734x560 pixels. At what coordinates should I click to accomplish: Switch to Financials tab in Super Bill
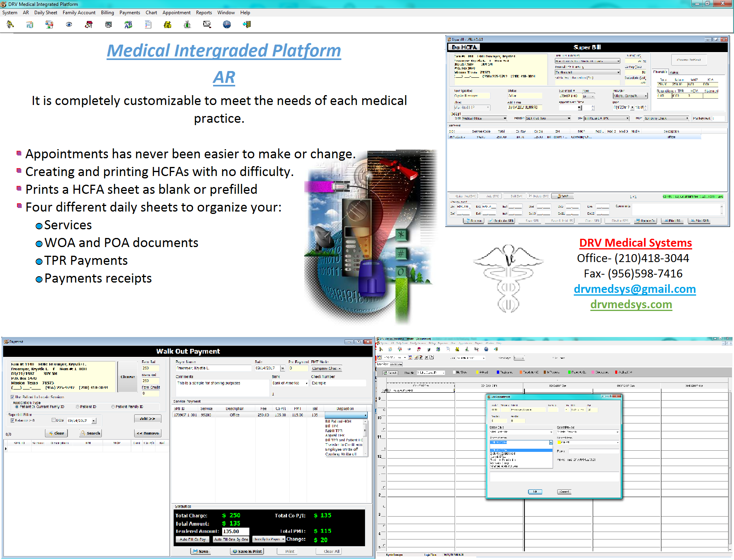pos(660,72)
